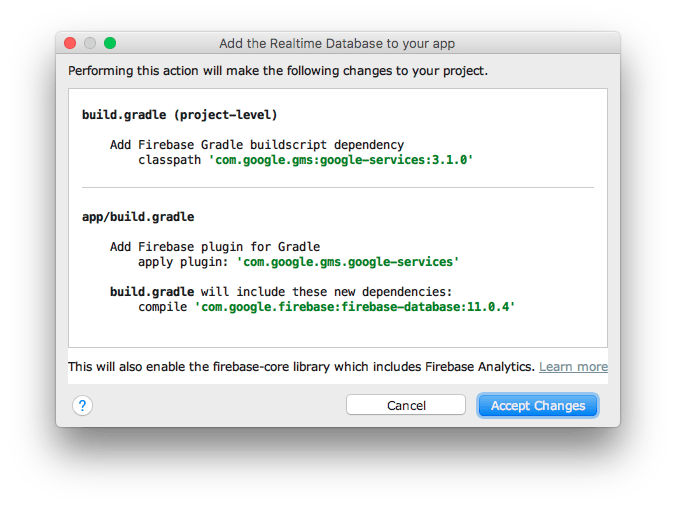Screen dimensions: 676x507
Task: Click the separator line between gradle sections
Action: [337, 187]
